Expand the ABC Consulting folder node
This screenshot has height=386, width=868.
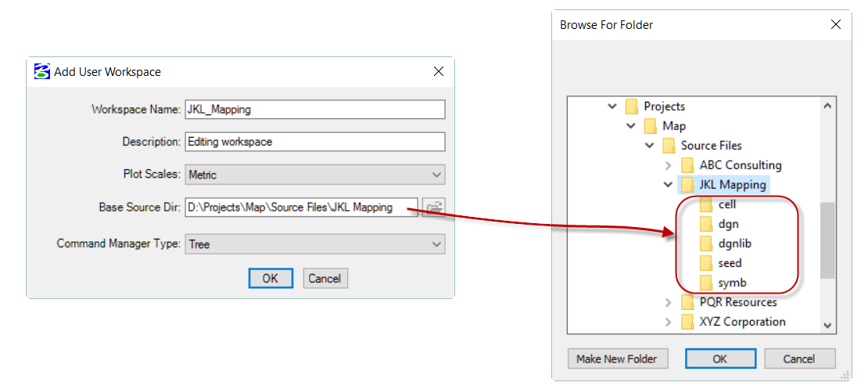669,165
